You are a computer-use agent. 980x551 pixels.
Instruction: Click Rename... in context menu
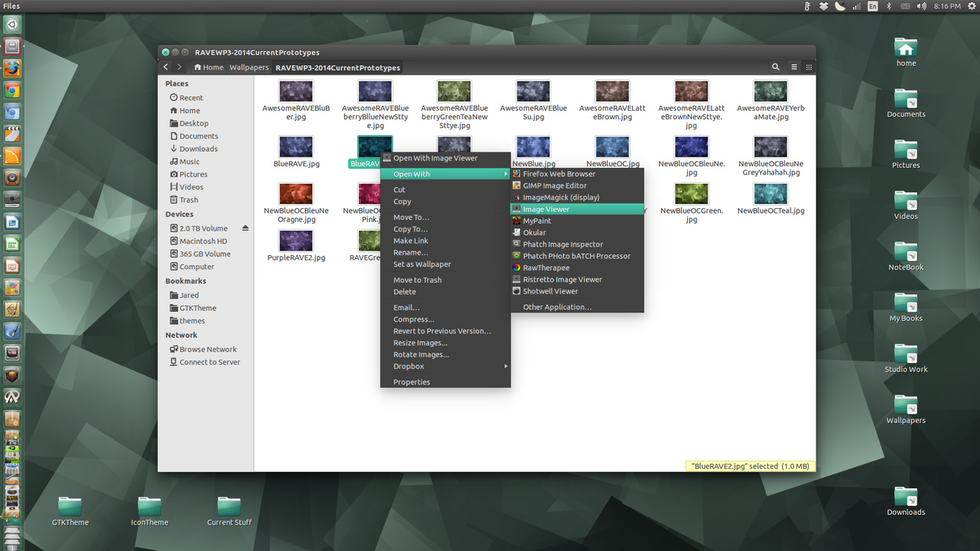[x=445, y=253]
